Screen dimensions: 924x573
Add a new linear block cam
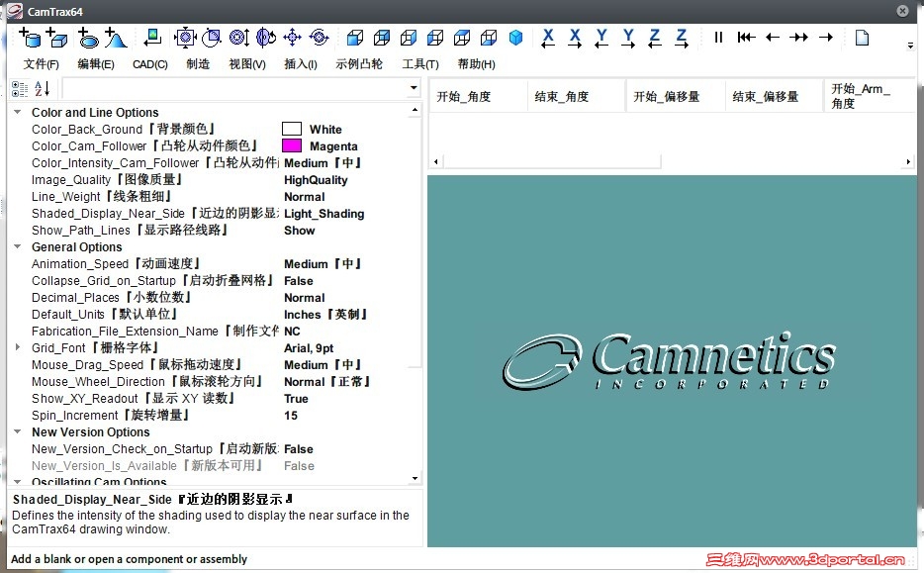[56, 38]
